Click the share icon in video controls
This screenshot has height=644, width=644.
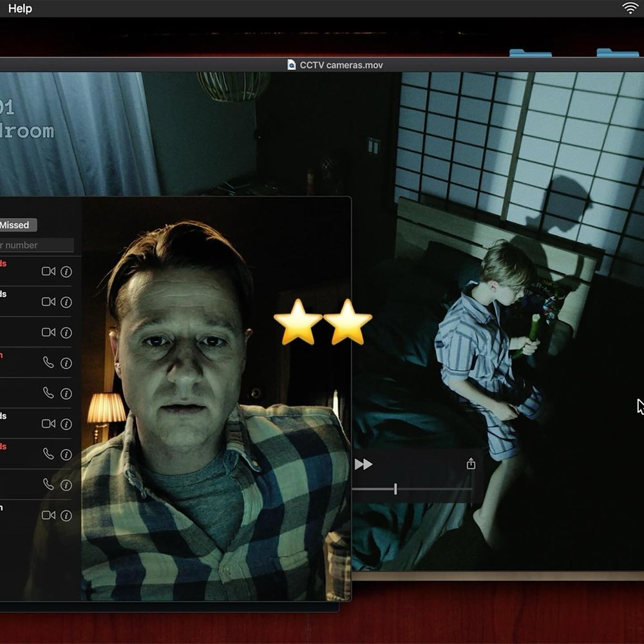[x=471, y=464]
